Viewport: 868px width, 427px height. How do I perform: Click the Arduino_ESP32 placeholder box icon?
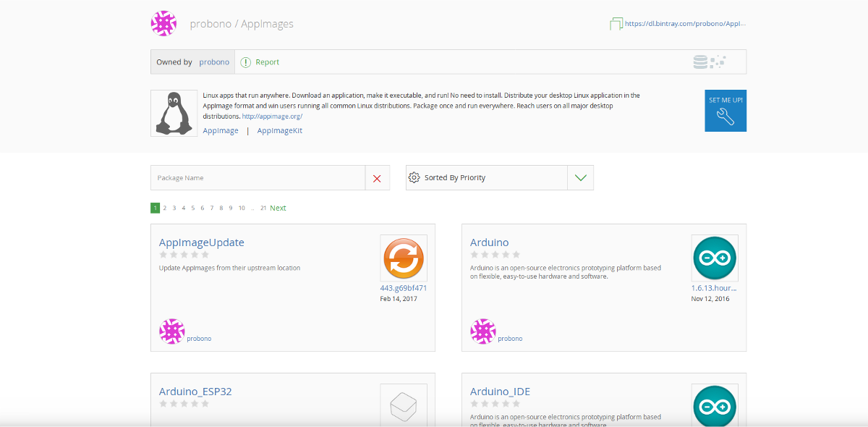[404, 405]
